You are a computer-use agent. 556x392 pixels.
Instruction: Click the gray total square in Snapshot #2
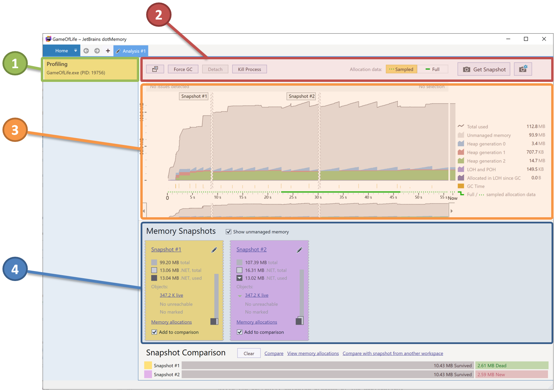point(239,262)
